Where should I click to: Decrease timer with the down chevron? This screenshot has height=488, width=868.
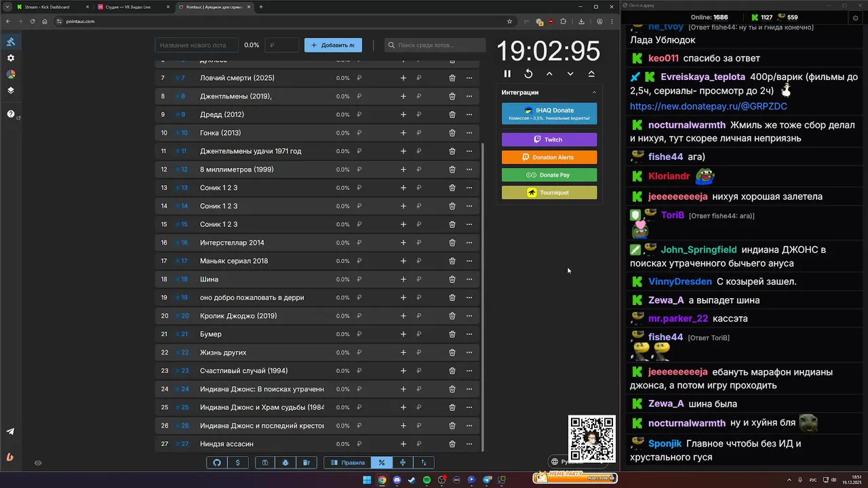click(570, 74)
